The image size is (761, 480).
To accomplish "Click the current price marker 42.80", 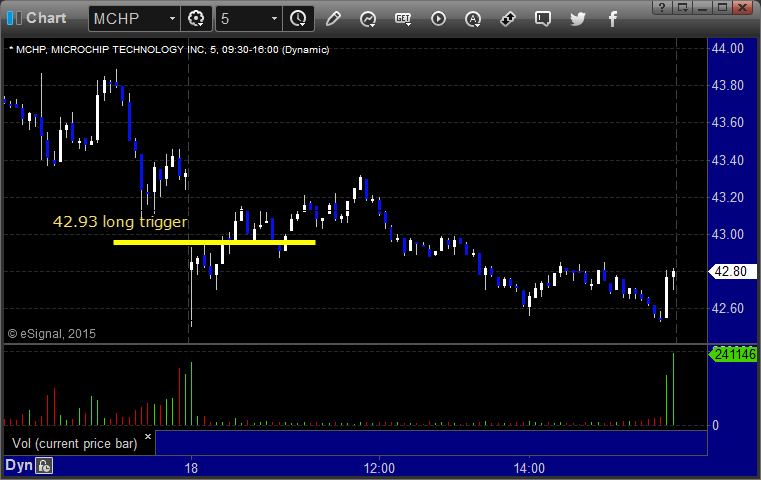I will pyautogui.click(x=733, y=271).
